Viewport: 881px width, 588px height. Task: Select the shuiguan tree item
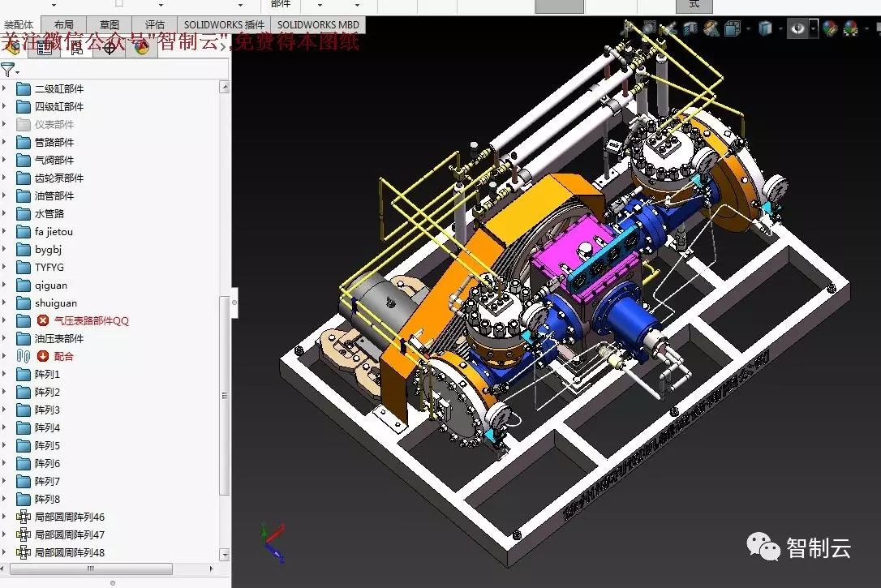pos(56,303)
